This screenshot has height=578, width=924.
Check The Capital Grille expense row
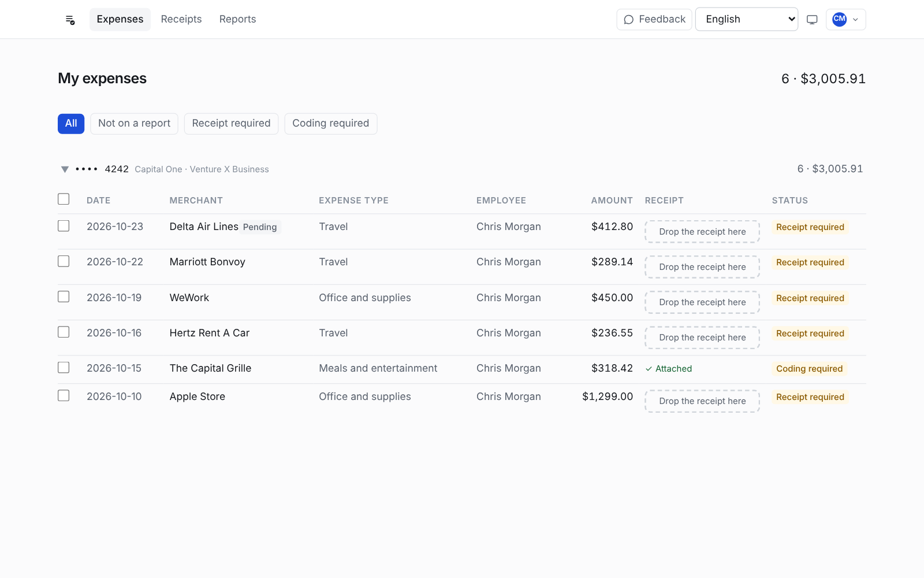pyautogui.click(x=64, y=368)
